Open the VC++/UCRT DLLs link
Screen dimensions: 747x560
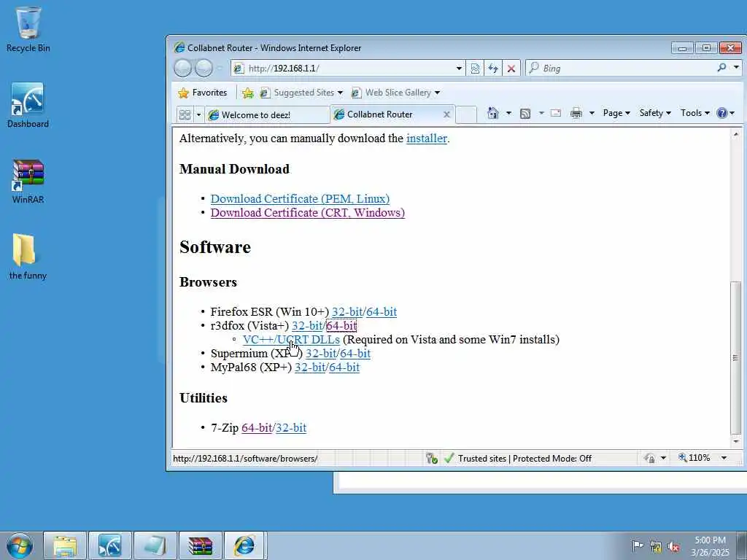291,340
